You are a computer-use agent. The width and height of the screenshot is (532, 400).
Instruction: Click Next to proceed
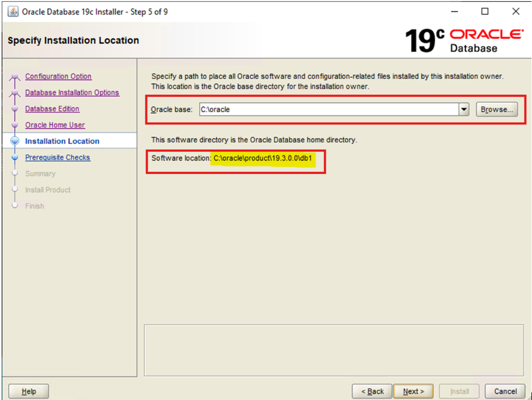[x=413, y=391]
